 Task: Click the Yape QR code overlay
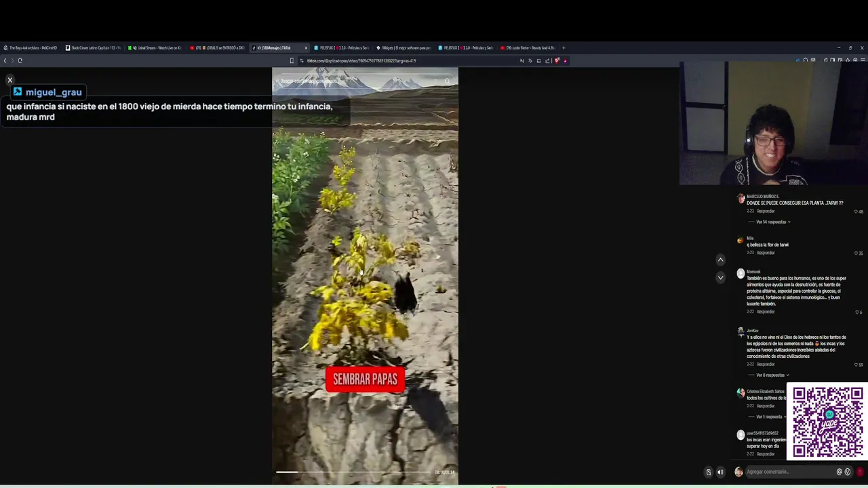click(x=827, y=422)
